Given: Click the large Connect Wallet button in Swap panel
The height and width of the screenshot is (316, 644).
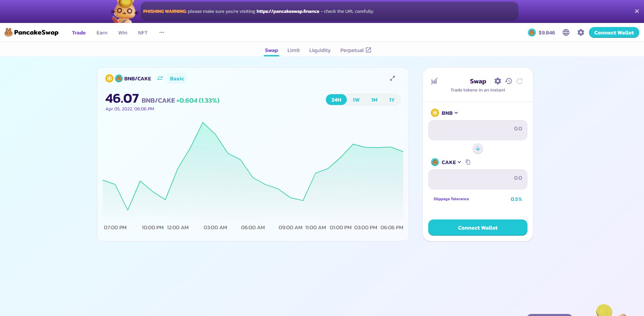Looking at the screenshot, I should click(478, 228).
